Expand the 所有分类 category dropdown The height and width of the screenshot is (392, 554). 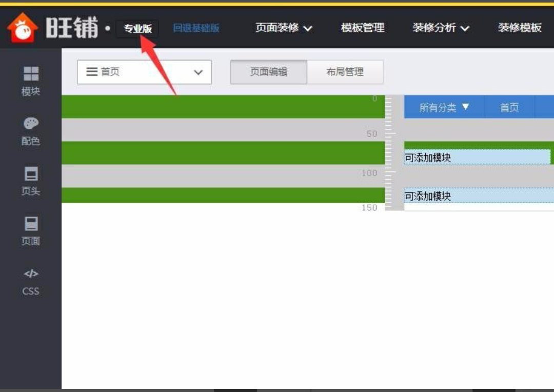pos(444,107)
